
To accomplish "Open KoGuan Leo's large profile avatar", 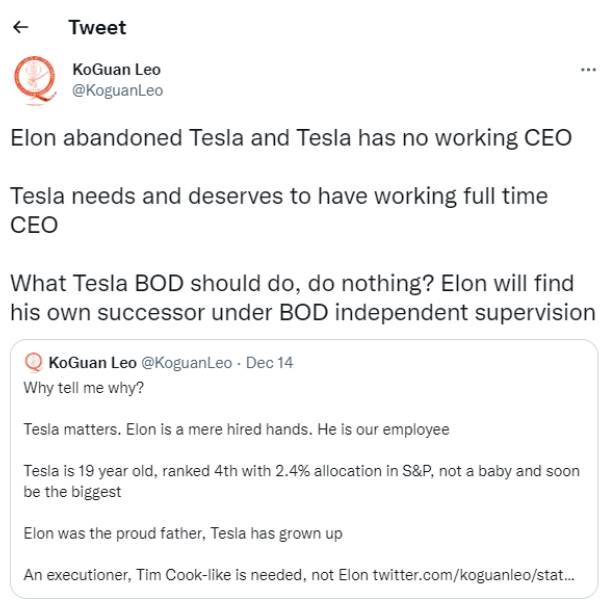I will click(37, 81).
